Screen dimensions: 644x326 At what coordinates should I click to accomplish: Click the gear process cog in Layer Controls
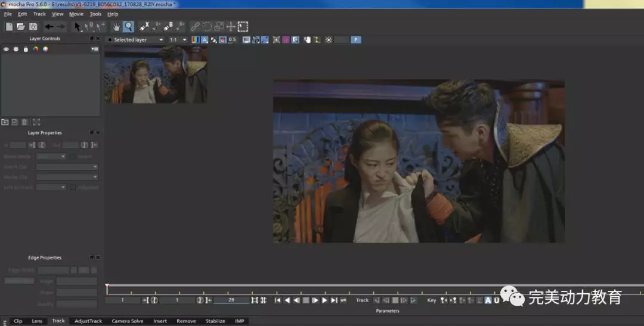click(16, 49)
